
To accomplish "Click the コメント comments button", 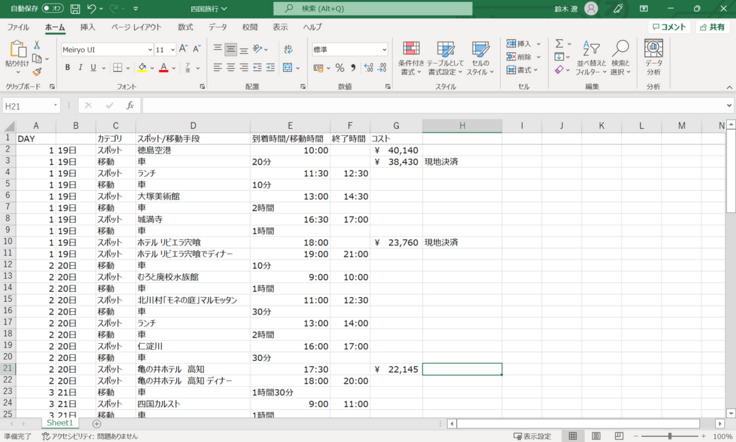I will click(668, 27).
